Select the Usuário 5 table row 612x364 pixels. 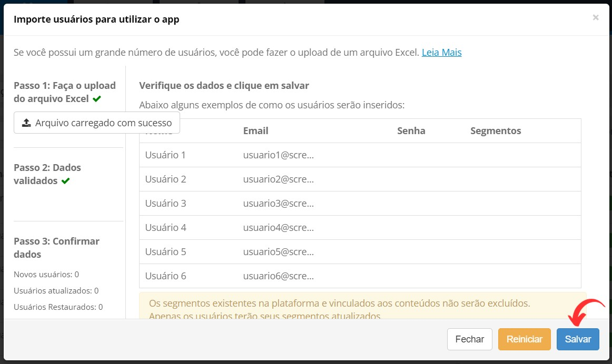pyautogui.click(x=360, y=252)
